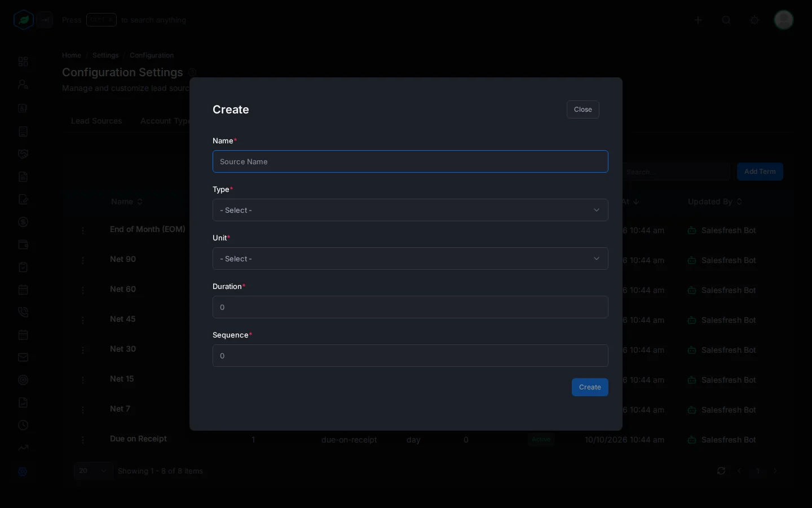The image size is (812, 508).
Task: Click the Due on Receipt row name
Action: pos(138,439)
